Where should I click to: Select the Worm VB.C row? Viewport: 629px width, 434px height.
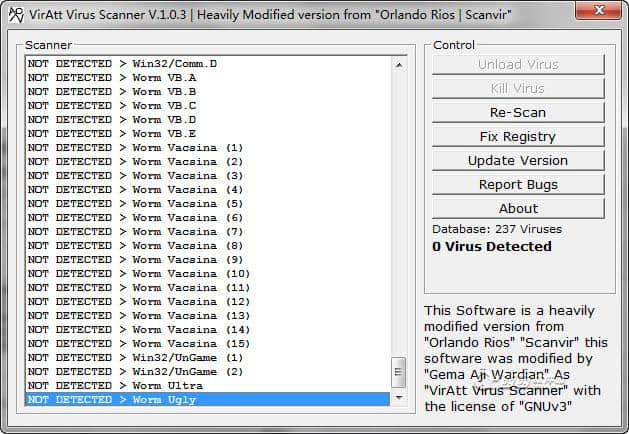click(208, 106)
